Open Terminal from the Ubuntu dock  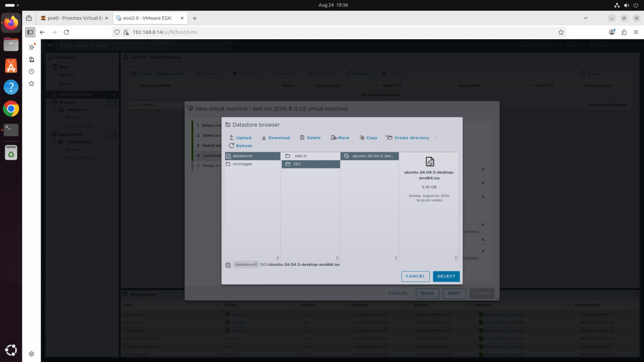[11, 130]
